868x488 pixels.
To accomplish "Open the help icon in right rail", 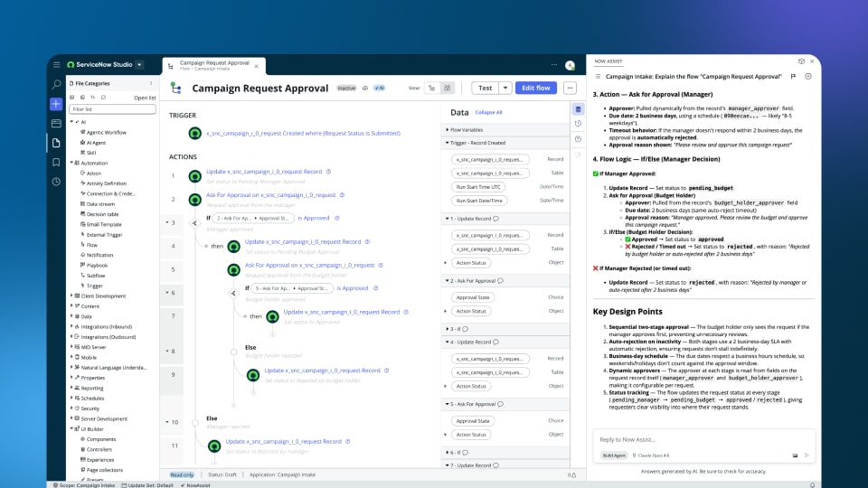I will tap(578, 139).
